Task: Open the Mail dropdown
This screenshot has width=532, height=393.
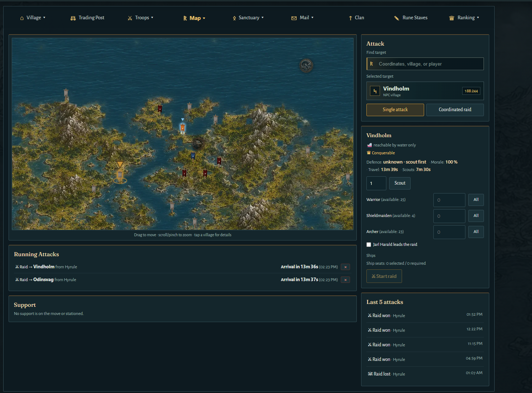Action: pos(303,18)
